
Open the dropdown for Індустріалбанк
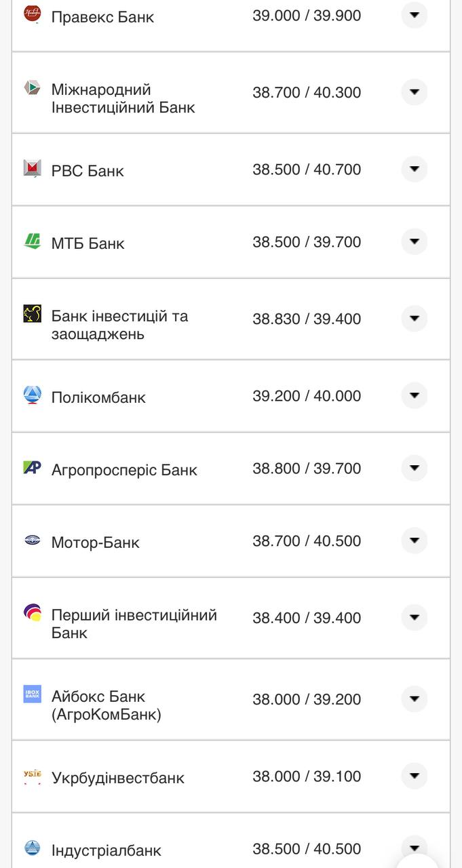(414, 846)
